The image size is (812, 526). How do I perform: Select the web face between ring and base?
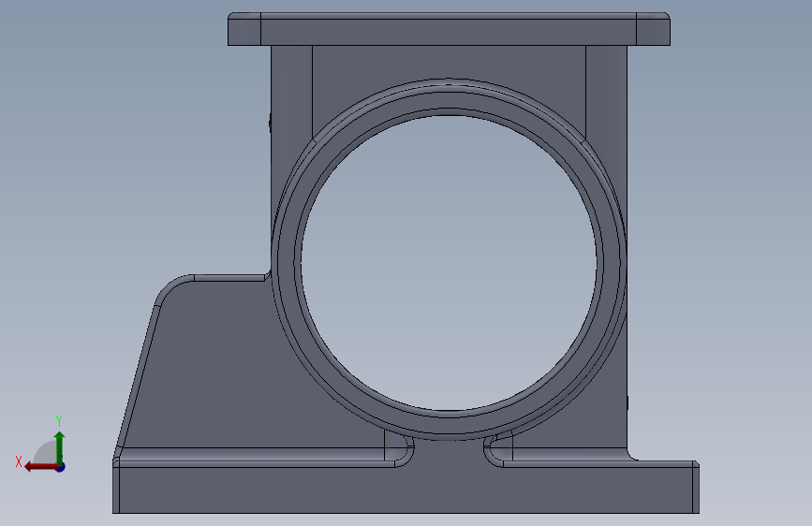449,453
